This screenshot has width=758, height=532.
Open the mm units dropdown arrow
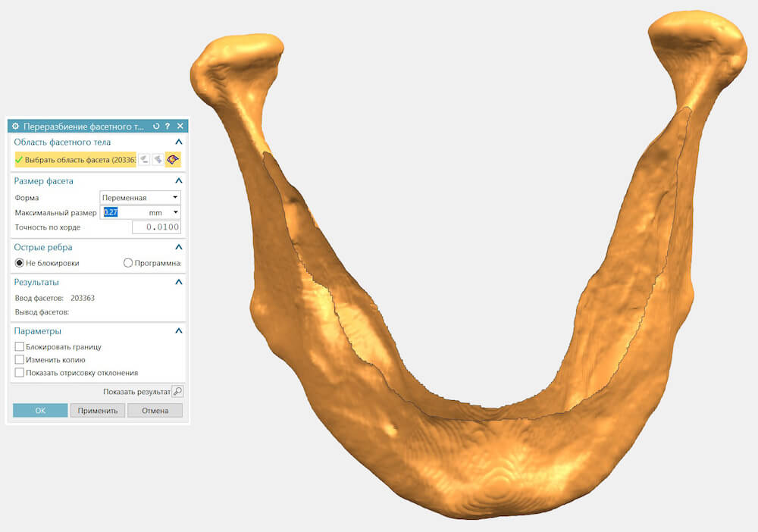[x=176, y=212]
